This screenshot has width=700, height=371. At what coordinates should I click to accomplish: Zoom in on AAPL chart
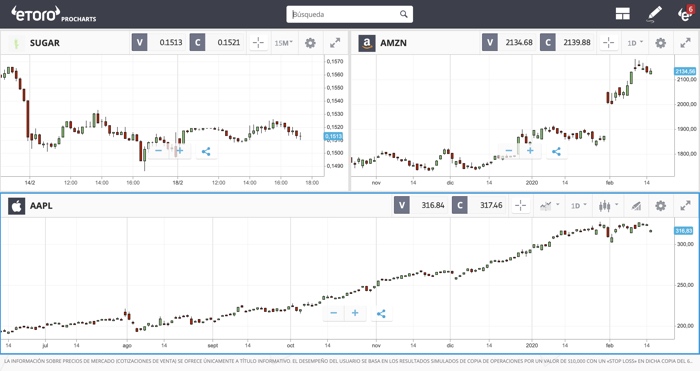(x=355, y=313)
